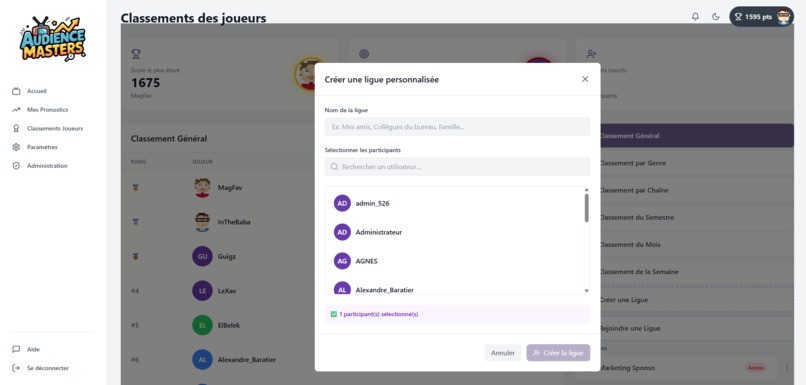806x385 pixels.
Task: Click the Administration shield icon
Action: click(x=16, y=166)
